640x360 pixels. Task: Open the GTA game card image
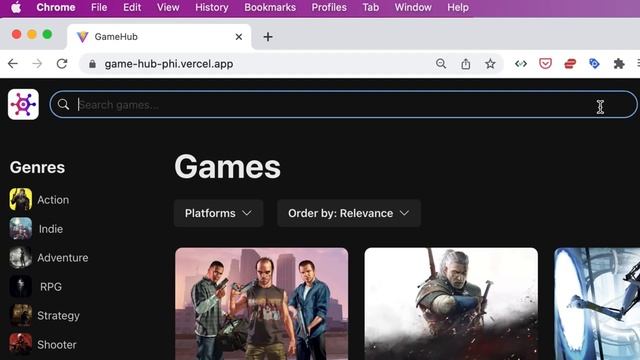[262, 304]
